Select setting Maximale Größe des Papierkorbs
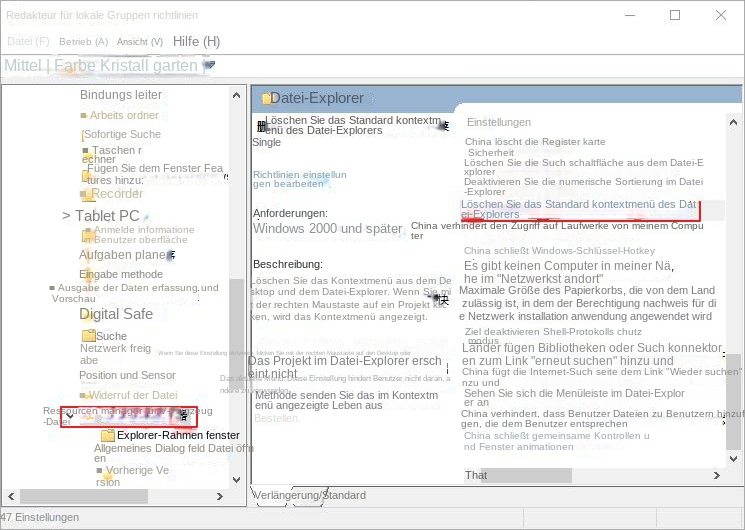 point(588,303)
